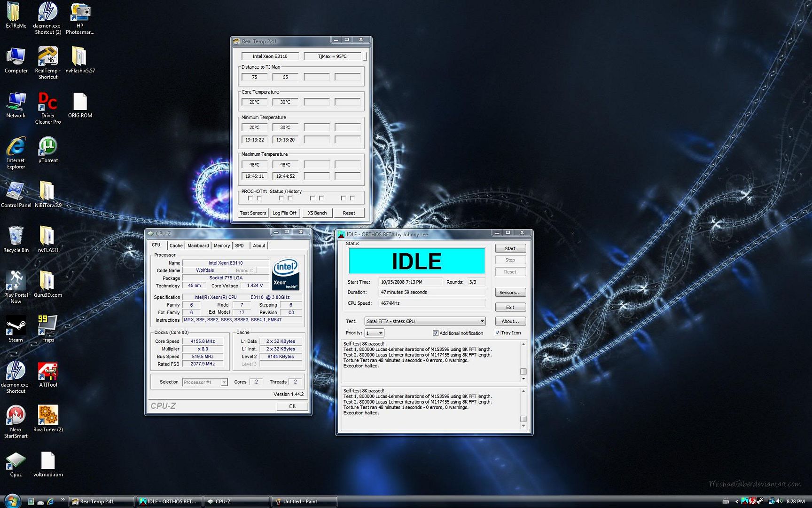Image resolution: width=812 pixels, height=508 pixels.
Task: Click the IDLE status banner in ORTHOS
Action: (x=416, y=261)
